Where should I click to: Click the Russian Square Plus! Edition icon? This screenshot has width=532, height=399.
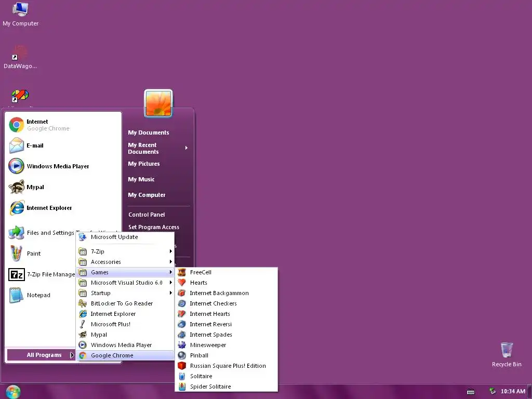click(182, 366)
